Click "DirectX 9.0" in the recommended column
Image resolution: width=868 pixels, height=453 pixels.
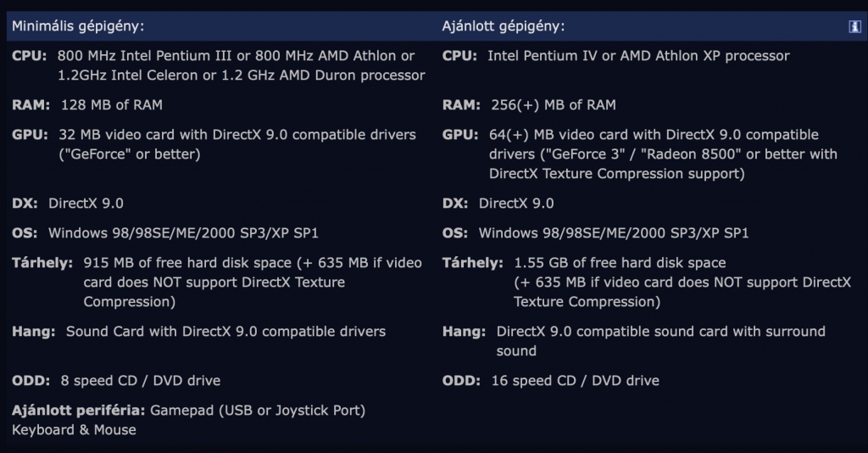pos(516,204)
